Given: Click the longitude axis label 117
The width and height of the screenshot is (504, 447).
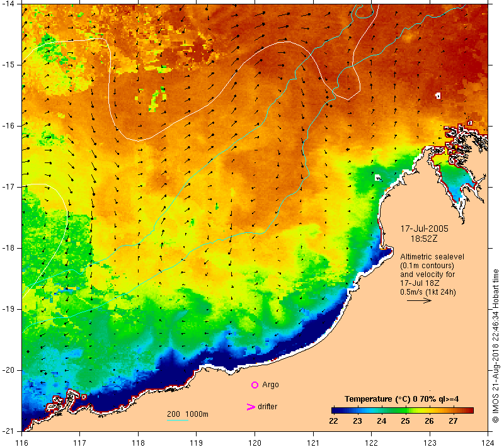Looking at the screenshot, I should [80, 443].
